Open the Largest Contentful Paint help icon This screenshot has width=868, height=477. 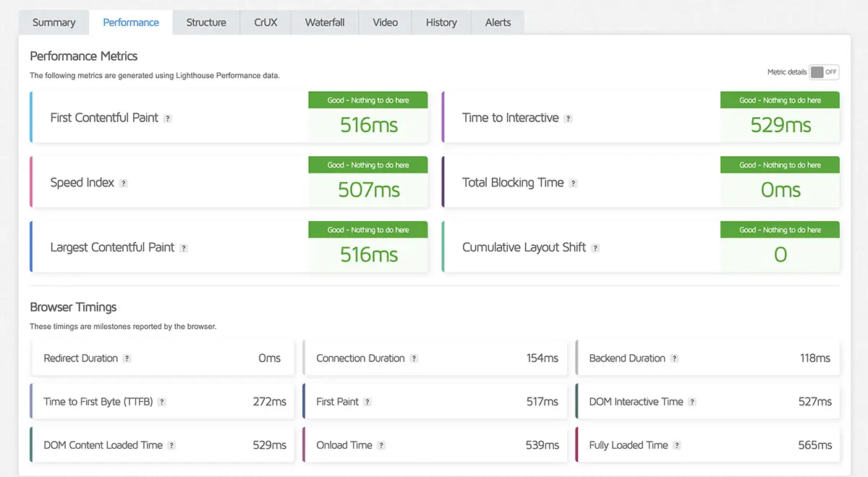[184, 248]
